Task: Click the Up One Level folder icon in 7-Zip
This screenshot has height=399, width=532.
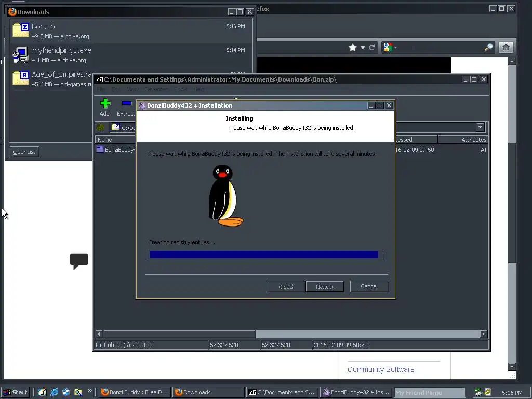Action: click(100, 127)
